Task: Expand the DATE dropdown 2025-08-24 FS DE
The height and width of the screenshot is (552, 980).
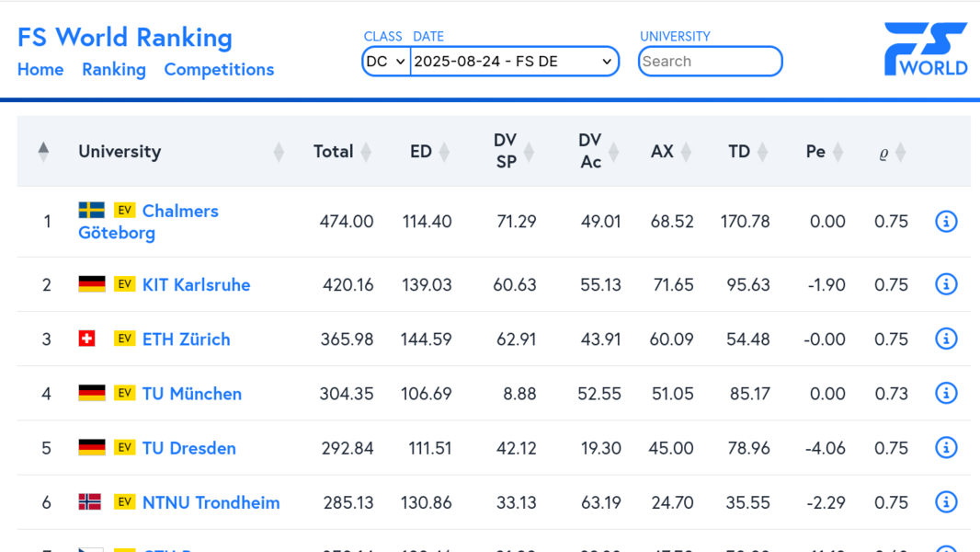Action: [x=514, y=62]
